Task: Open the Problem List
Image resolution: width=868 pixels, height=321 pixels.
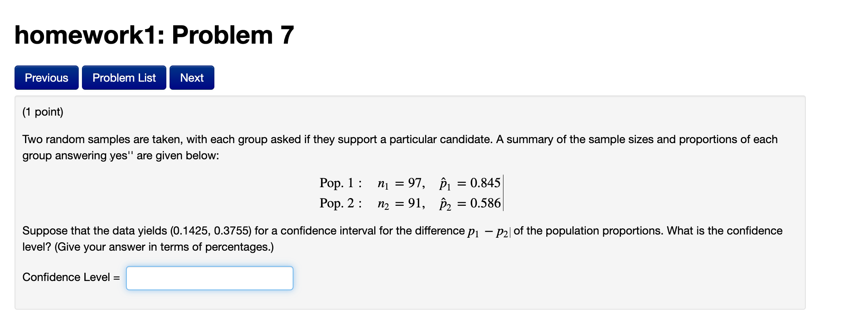Action: [124, 77]
